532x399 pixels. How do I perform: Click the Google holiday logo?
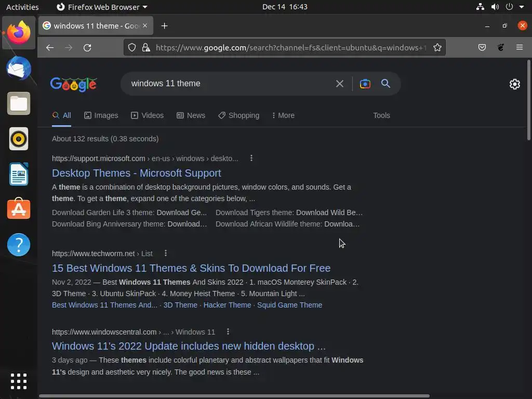74,84
